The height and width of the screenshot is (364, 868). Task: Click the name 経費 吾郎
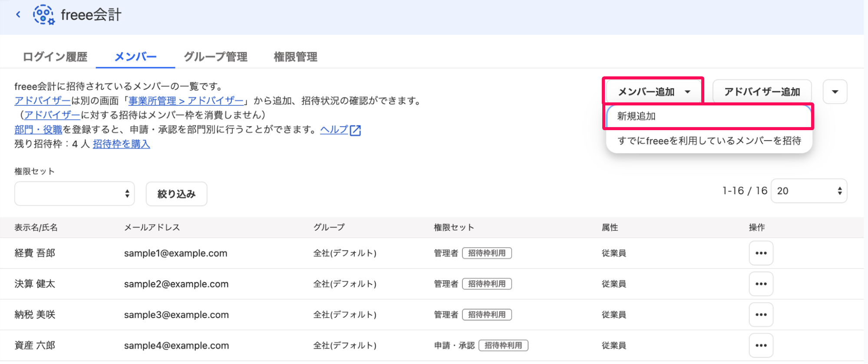(35, 253)
